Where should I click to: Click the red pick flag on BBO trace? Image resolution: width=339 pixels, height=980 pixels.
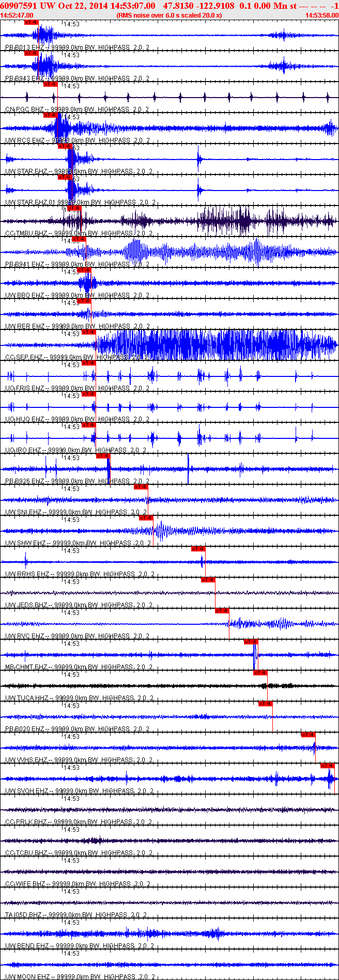point(84,270)
